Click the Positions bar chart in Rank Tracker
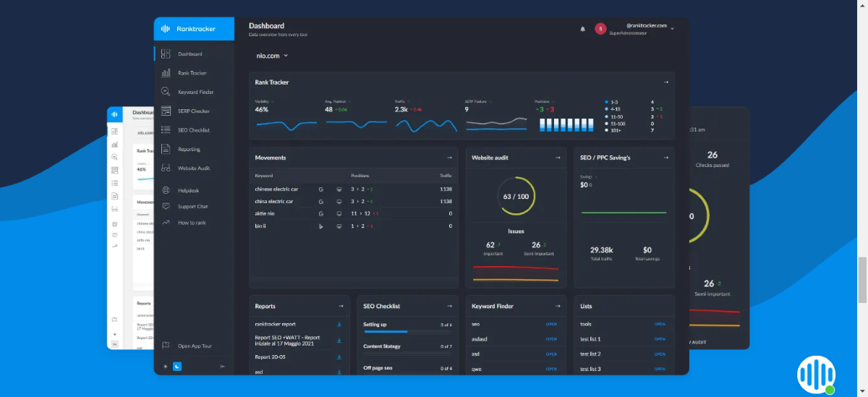Screen dimensions: 868x397 coord(567,124)
